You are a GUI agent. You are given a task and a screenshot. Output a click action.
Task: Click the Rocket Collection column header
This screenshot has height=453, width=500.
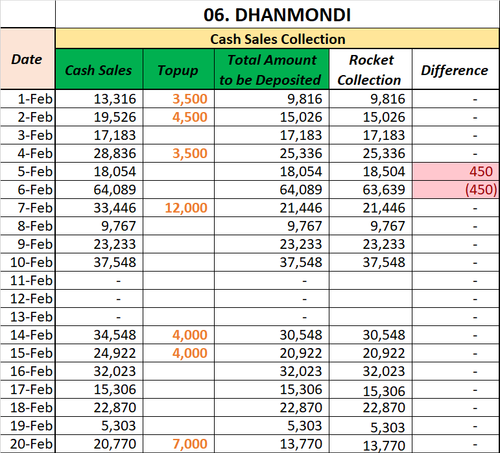coord(370,69)
